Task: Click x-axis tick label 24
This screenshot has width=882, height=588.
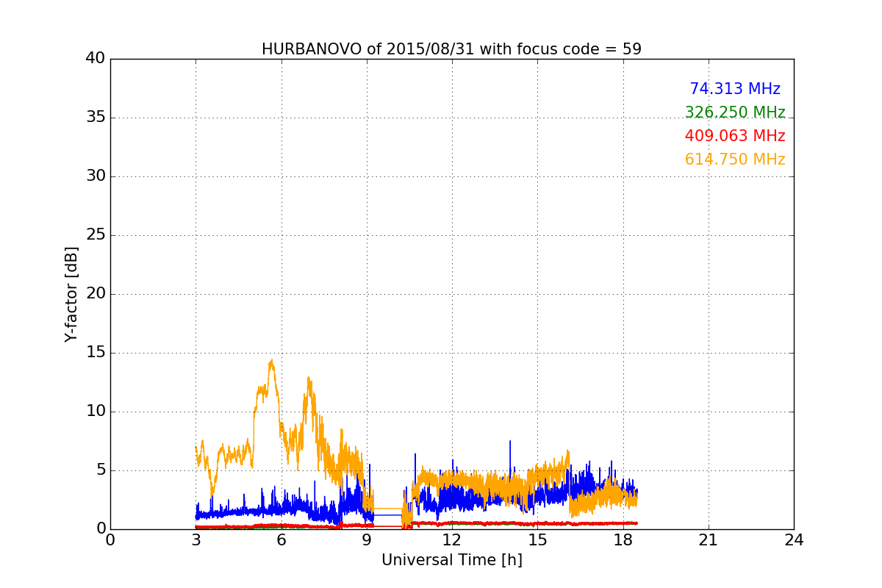Action: pos(794,539)
